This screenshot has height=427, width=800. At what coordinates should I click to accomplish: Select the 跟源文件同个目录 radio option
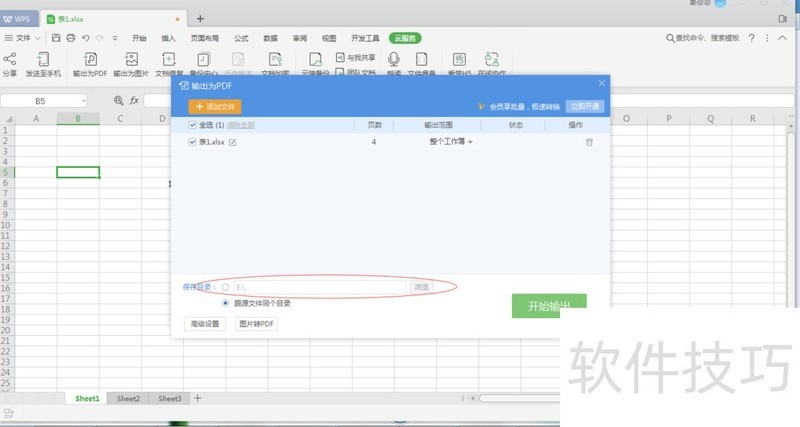point(226,302)
